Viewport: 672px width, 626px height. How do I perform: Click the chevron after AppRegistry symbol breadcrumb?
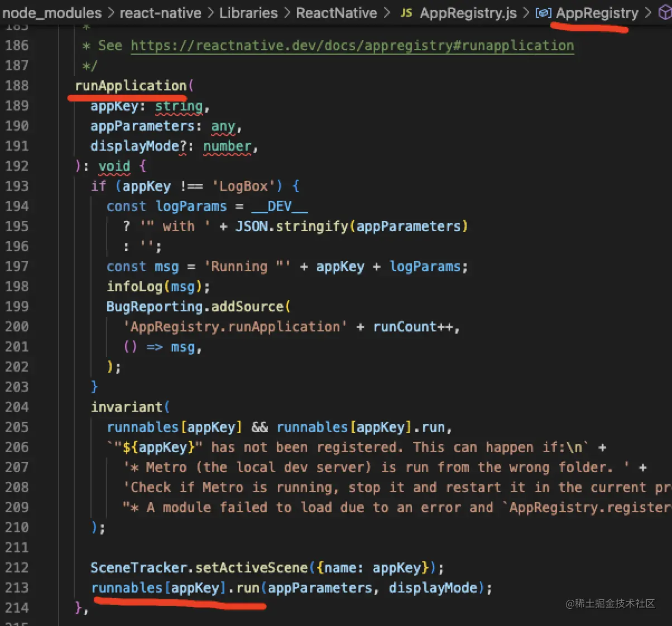click(648, 13)
